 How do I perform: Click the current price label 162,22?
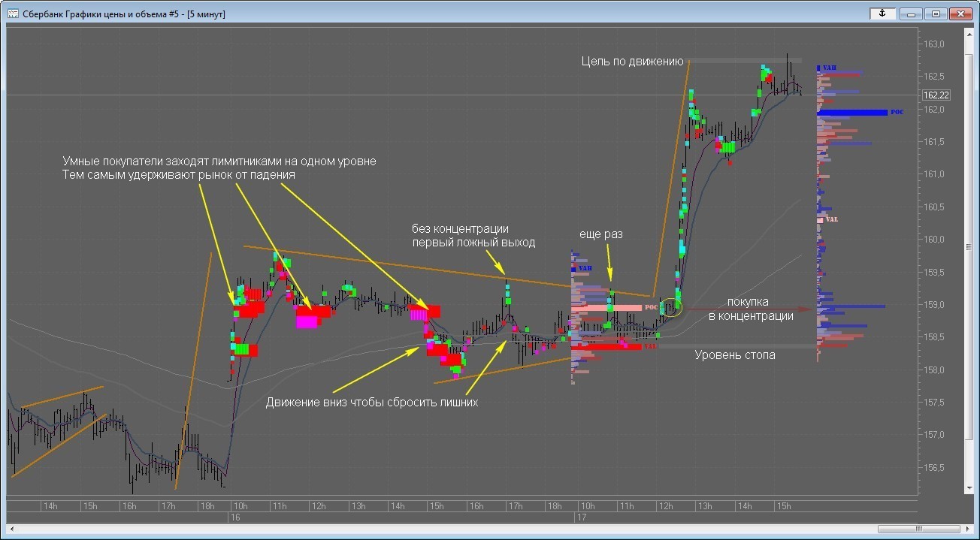pos(936,95)
